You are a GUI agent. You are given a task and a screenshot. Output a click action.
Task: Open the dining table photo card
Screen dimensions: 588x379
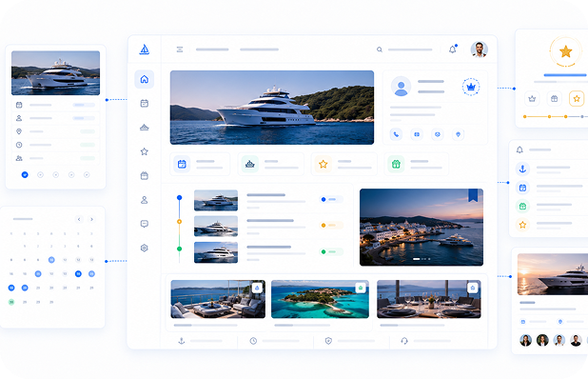[x=428, y=299]
